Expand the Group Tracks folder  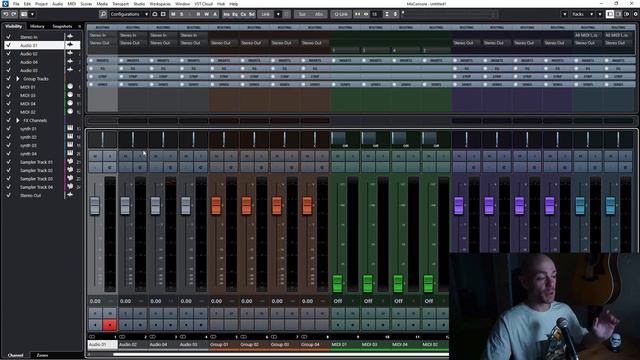click(18, 78)
